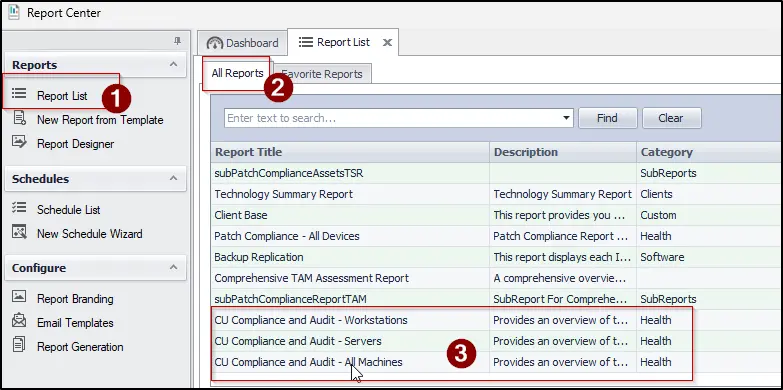The image size is (783, 390).
Task: Select the All Reports tab
Action: click(237, 73)
